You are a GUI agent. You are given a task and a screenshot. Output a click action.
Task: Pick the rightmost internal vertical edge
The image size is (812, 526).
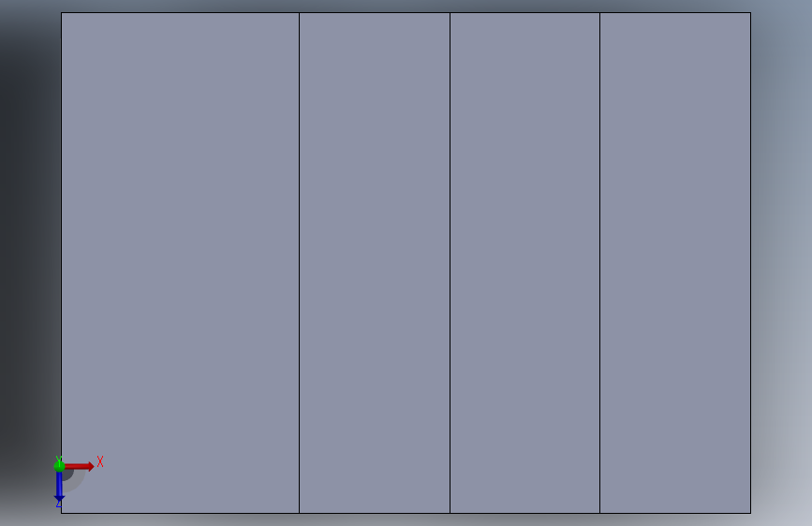599,263
